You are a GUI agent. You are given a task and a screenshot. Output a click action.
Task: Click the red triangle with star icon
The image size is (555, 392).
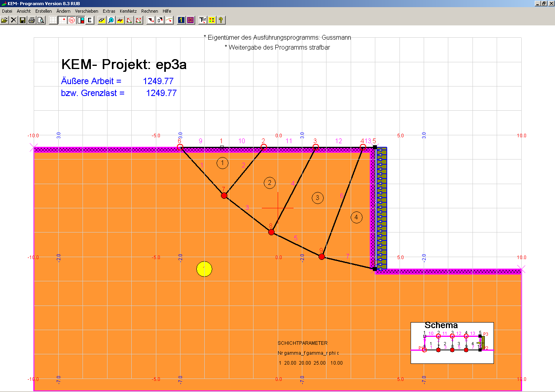(138, 20)
